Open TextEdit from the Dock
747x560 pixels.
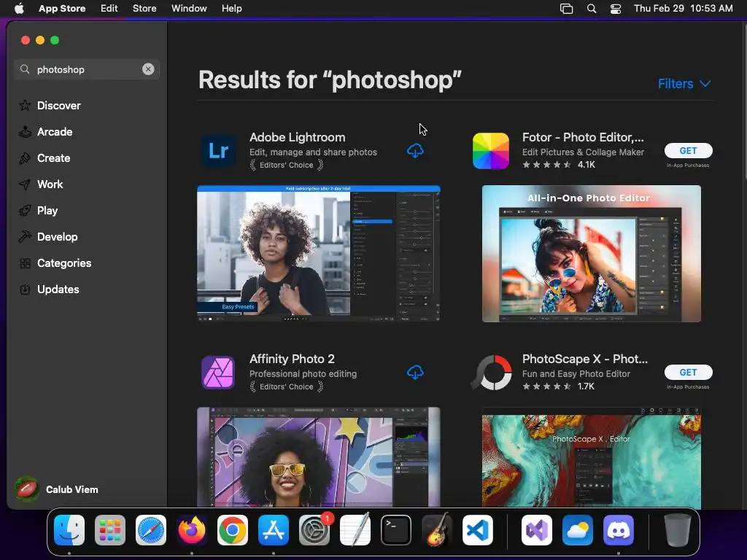(x=355, y=530)
